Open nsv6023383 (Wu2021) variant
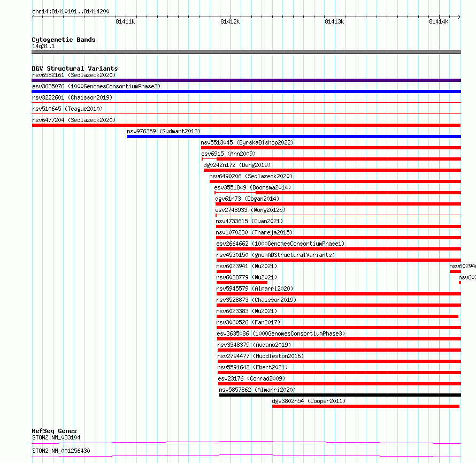The image size is (476, 463). (x=247, y=311)
